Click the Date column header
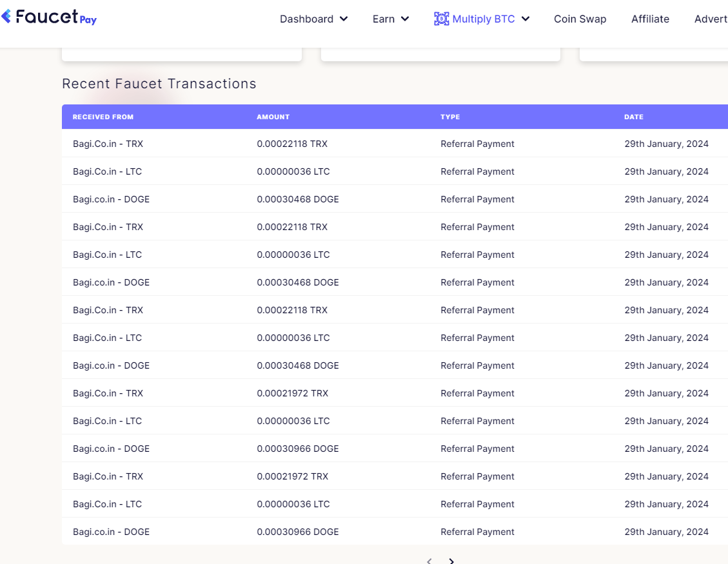The height and width of the screenshot is (564, 728). pos(634,117)
